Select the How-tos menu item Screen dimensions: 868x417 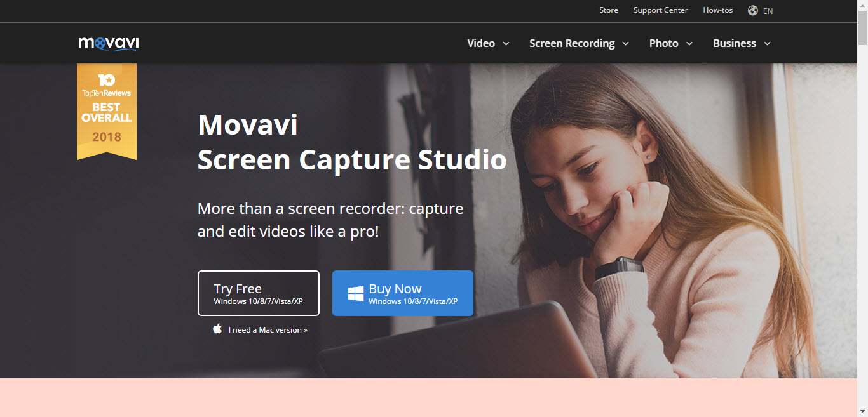click(x=717, y=10)
